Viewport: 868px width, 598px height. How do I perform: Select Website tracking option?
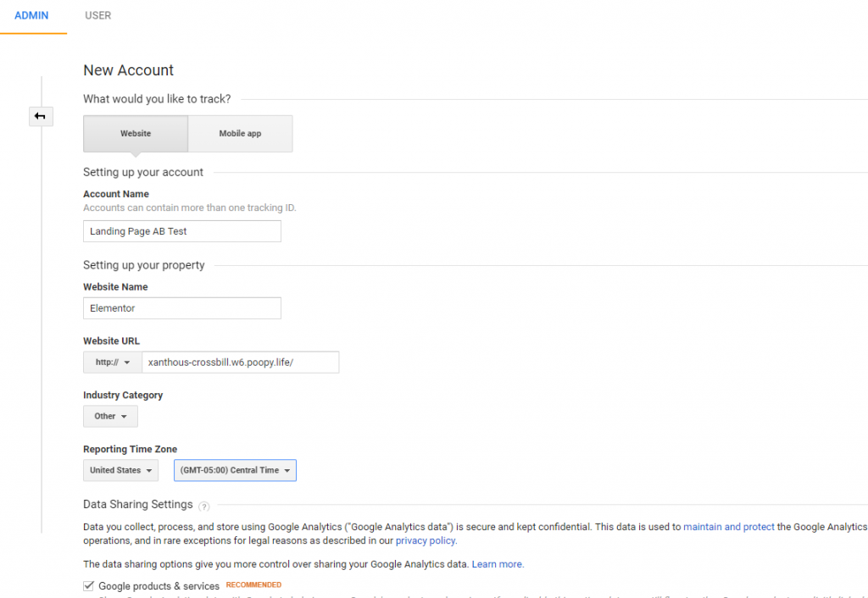point(136,134)
